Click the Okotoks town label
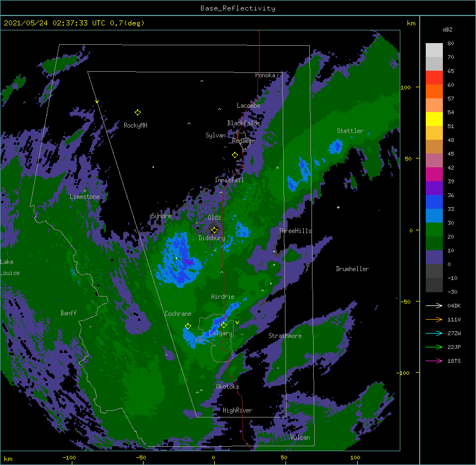The width and height of the screenshot is (476, 465). [228, 387]
